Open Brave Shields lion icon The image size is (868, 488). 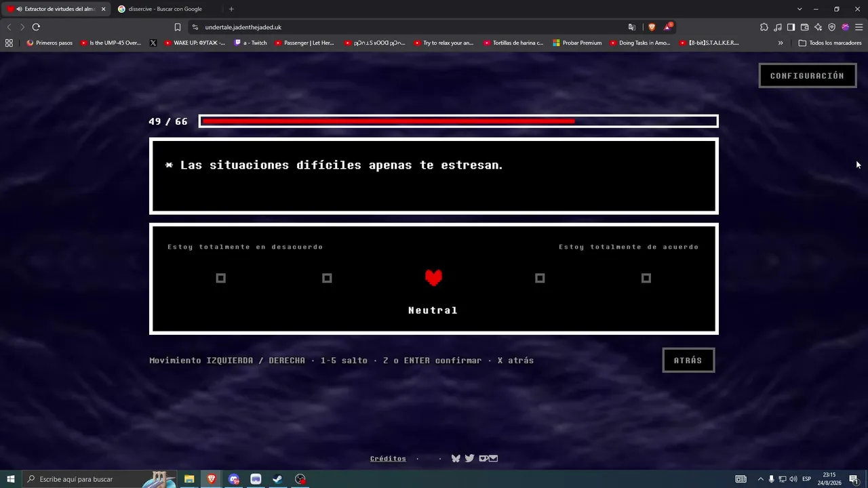[x=652, y=27]
